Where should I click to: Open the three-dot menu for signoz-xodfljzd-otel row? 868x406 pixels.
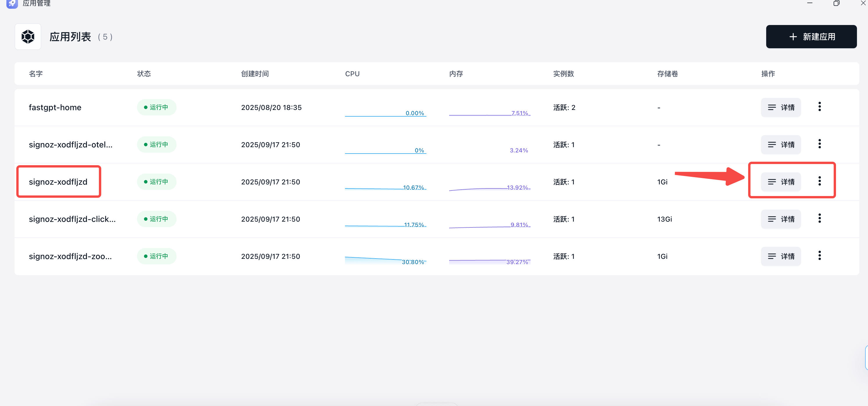point(819,144)
